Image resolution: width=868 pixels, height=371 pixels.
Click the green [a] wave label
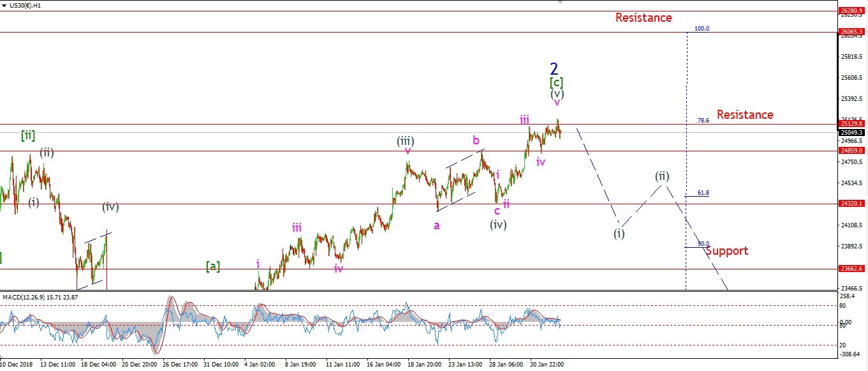212,267
